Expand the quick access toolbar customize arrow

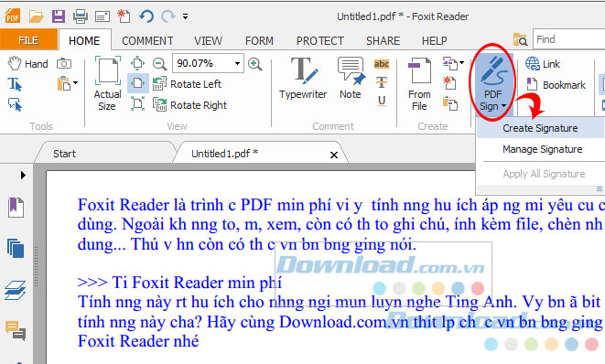(x=185, y=16)
